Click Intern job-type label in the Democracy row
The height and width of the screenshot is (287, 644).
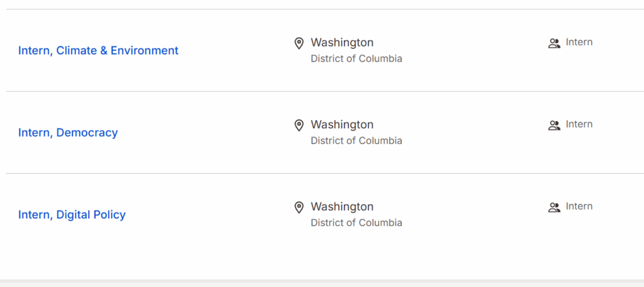point(579,124)
